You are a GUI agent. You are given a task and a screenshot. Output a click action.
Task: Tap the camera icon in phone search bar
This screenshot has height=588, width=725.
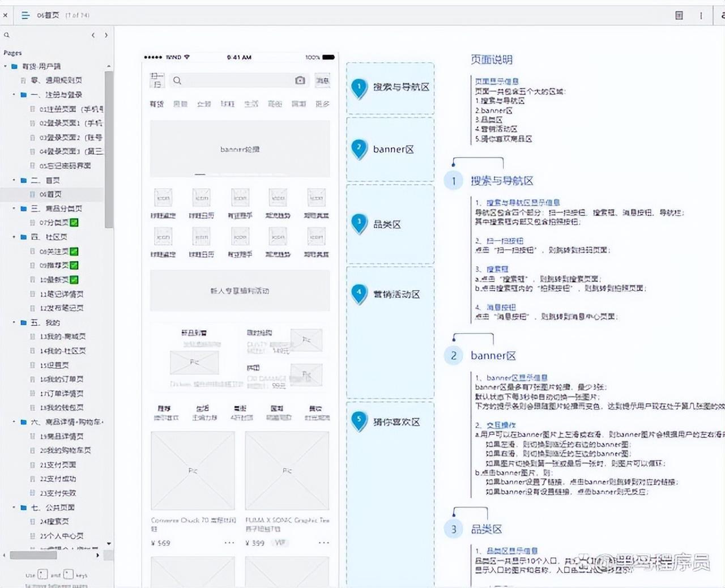click(x=300, y=80)
